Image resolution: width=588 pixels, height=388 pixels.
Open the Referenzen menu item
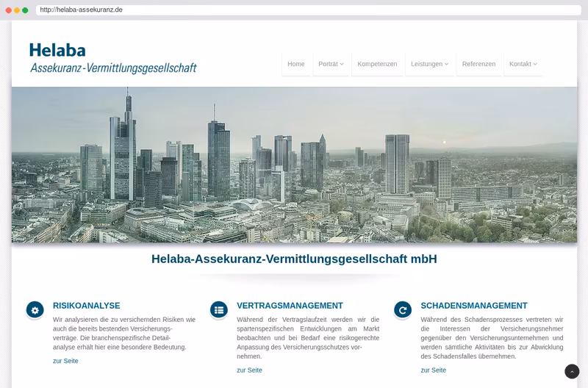[x=478, y=64]
